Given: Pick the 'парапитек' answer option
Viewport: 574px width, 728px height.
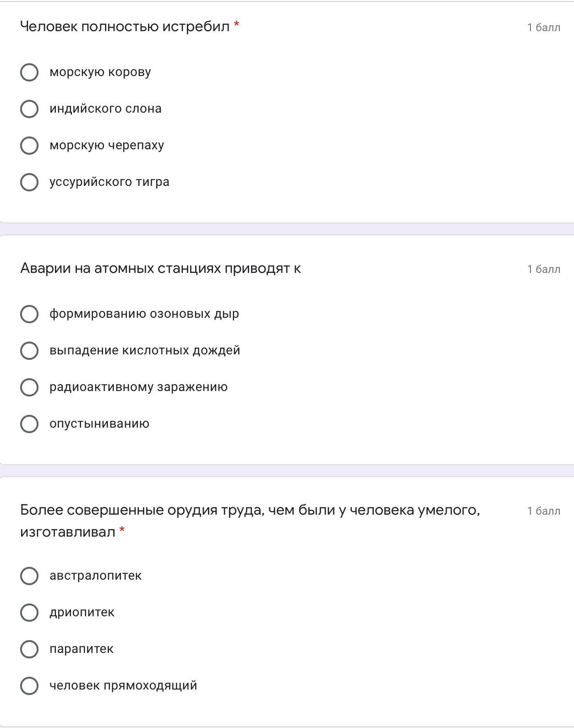Looking at the screenshot, I should pos(29,649).
